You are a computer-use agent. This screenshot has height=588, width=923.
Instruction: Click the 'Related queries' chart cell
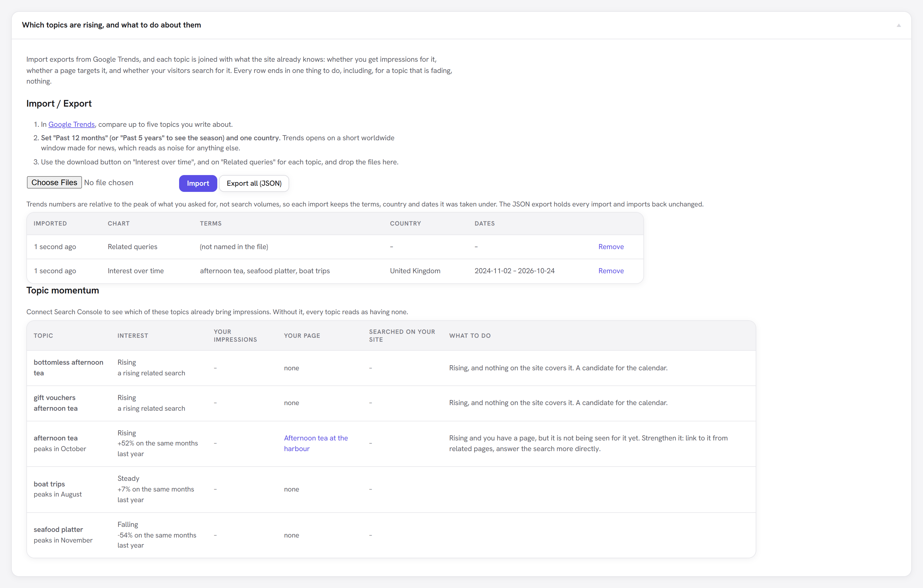point(132,247)
